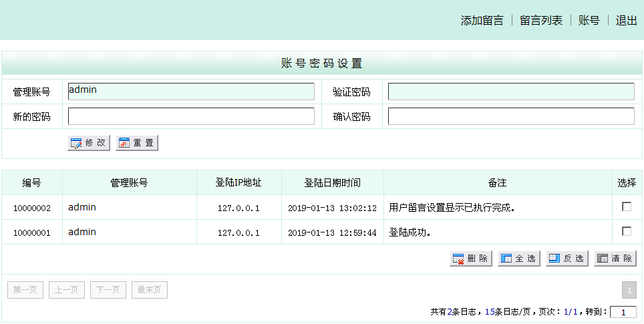Open 添加留言 in the top menu

tap(482, 21)
